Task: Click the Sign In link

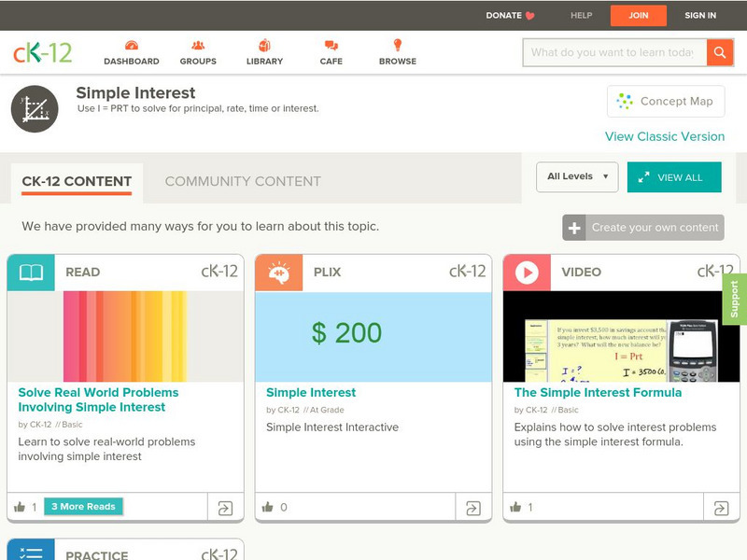Action: pyautogui.click(x=700, y=16)
